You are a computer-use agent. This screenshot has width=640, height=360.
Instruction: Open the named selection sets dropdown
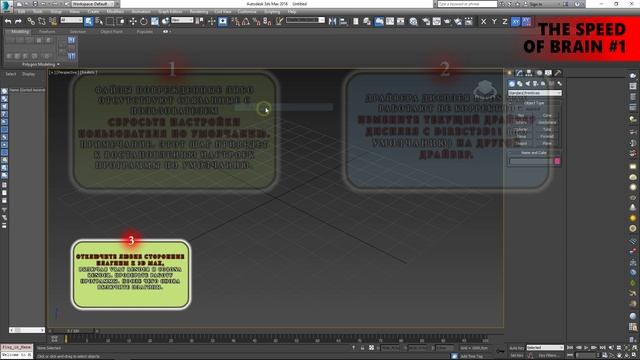coord(305,20)
